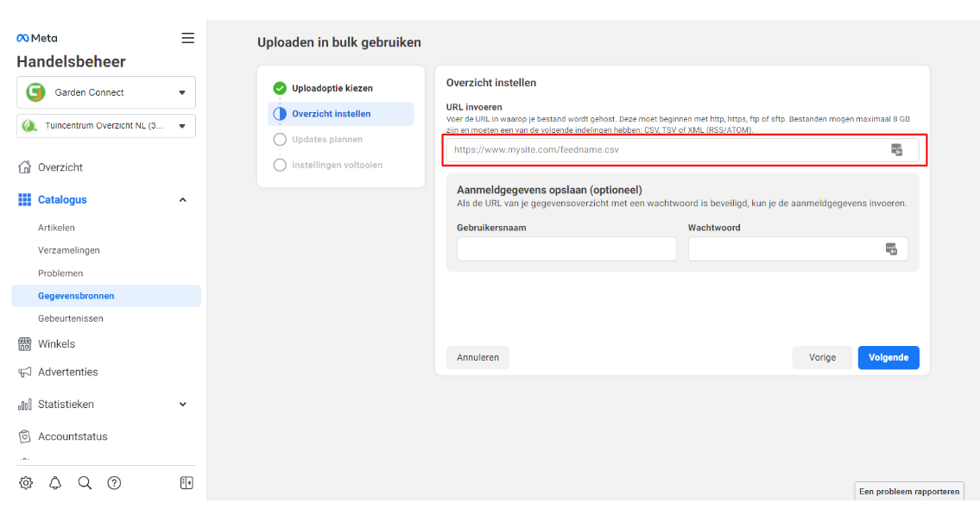Expand the Statistieken section
The width and height of the screenshot is (980, 509).
click(x=182, y=404)
